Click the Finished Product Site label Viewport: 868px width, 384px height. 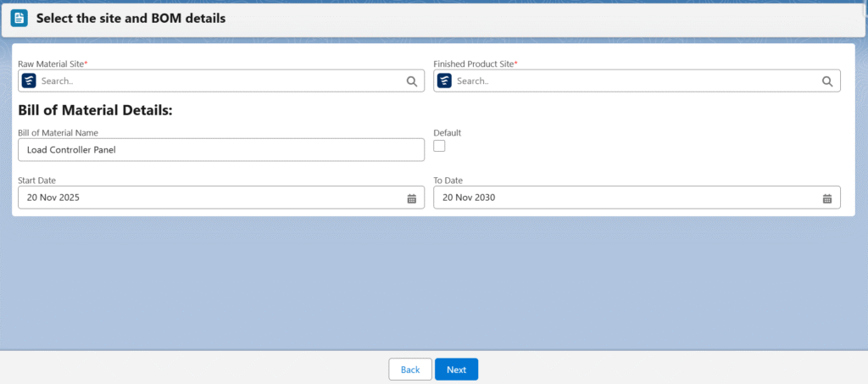click(474, 64)
